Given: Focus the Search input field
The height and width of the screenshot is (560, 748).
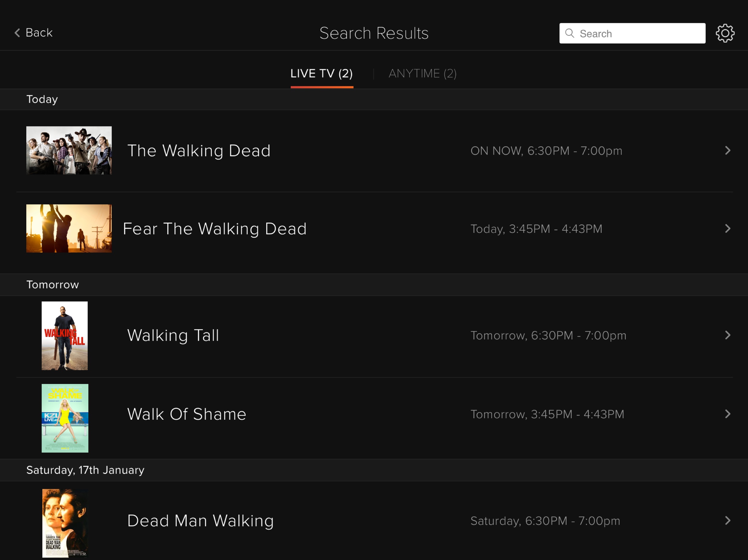Looking at the screenshot, I should pos(632,33).
